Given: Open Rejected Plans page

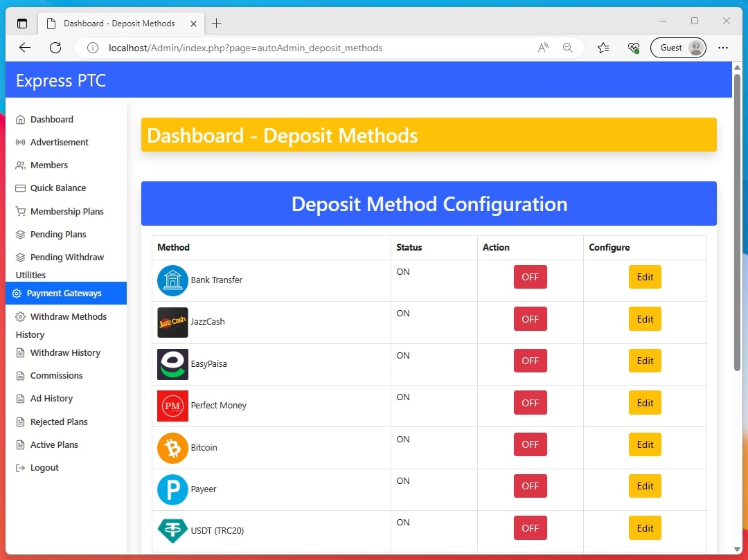Looking at the screenshot, I should [x=66, y=422].
